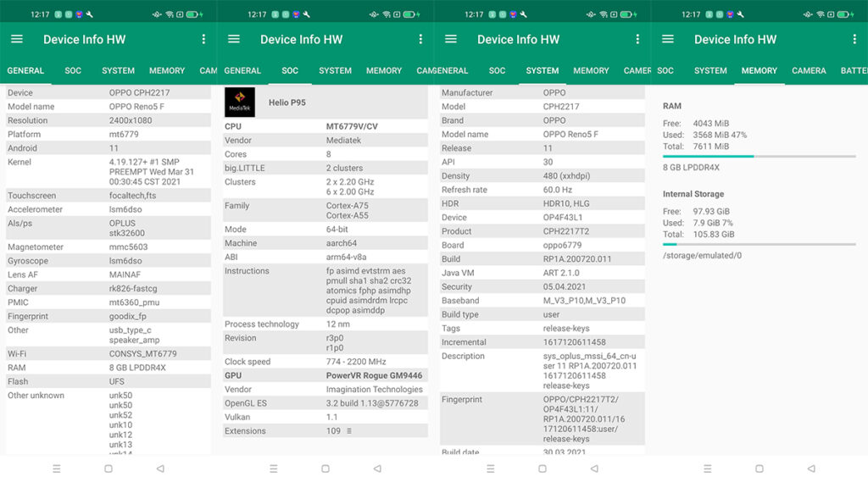Tap the Back navigation icon on SoC screen

click(377, 468)
